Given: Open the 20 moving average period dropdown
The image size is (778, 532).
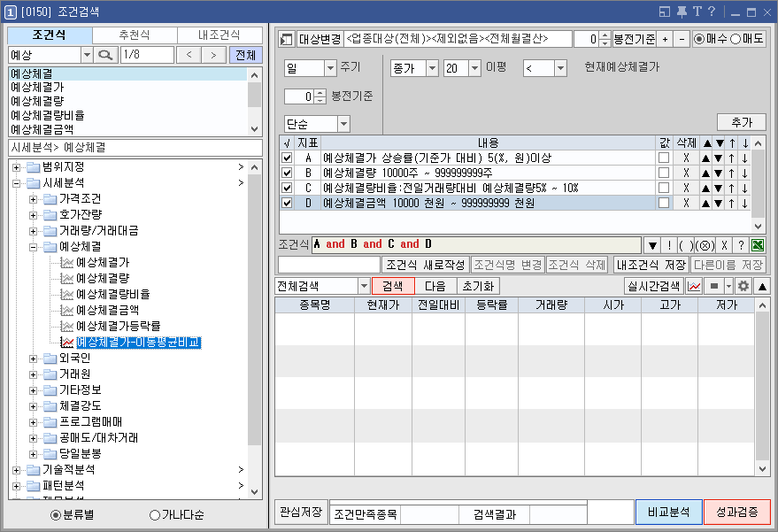Looking at the screenshot, I should click(x=474, y=68).
